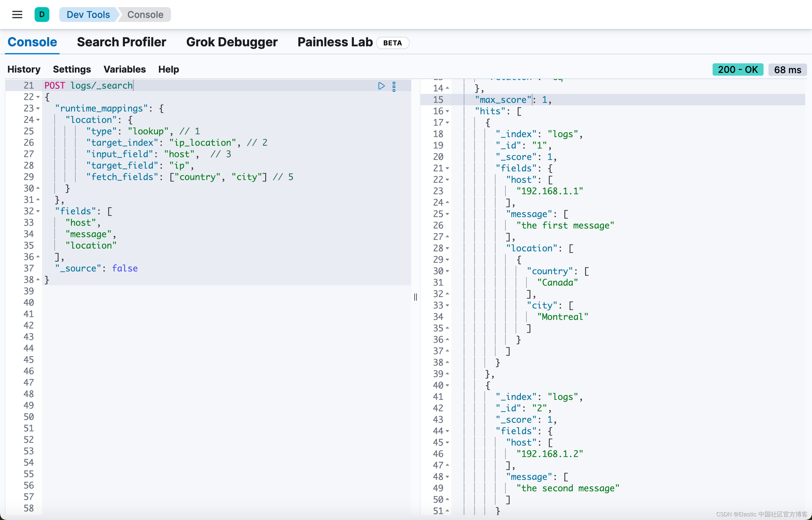
Task: Open the console Settings
Action: tap(72, 69)
